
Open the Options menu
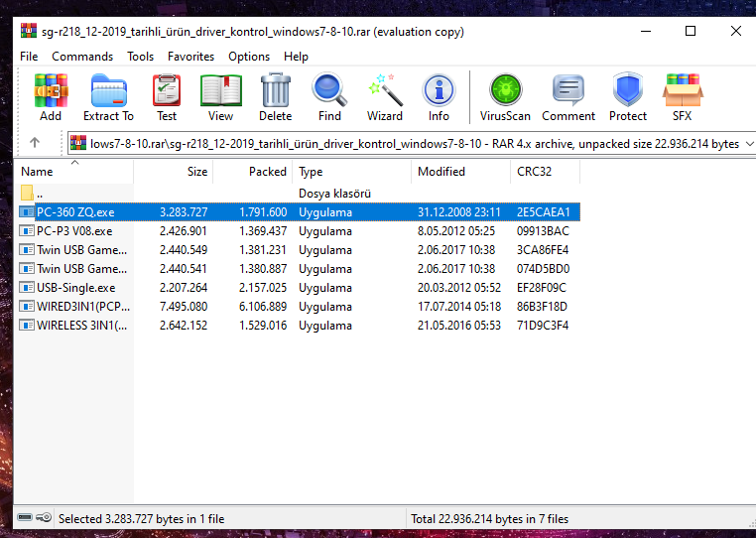pyautogui.click(x=249, y=57)
